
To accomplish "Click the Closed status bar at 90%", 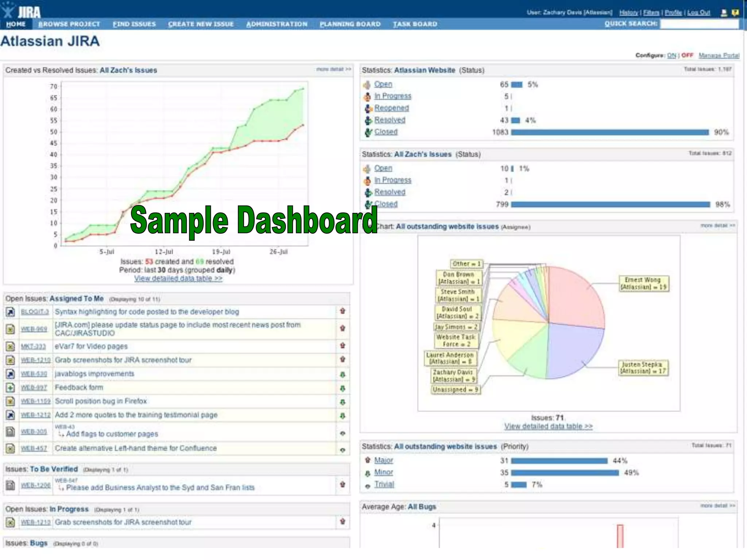I will click(x=609, y=132).
